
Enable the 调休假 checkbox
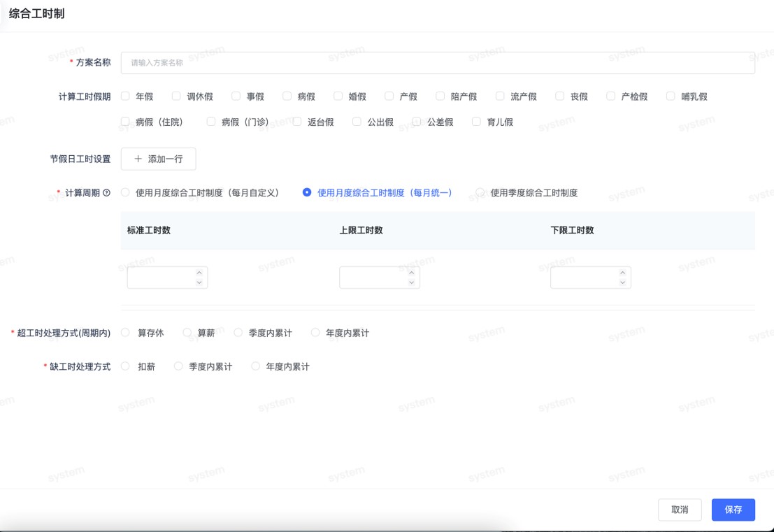[177, 96]
